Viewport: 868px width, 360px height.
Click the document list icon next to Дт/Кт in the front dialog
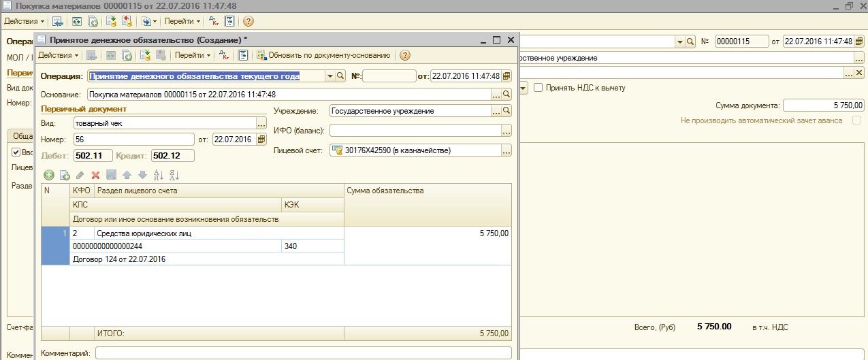coord(242,55)
